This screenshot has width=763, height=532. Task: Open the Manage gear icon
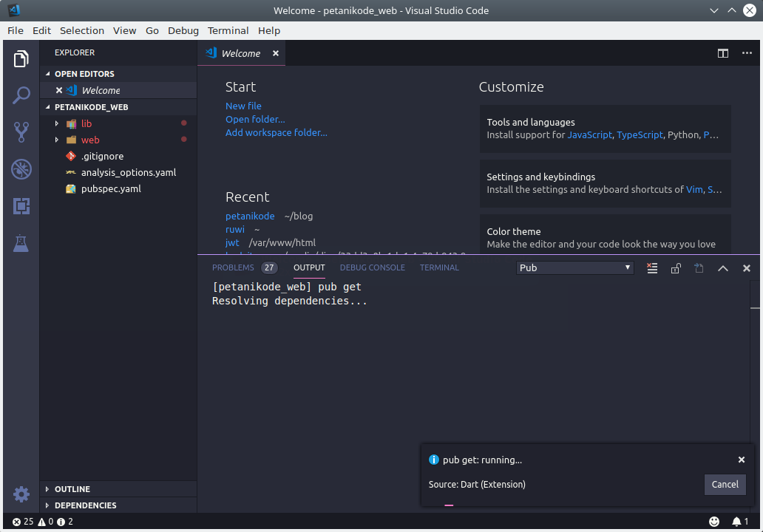tap(21, 494)
